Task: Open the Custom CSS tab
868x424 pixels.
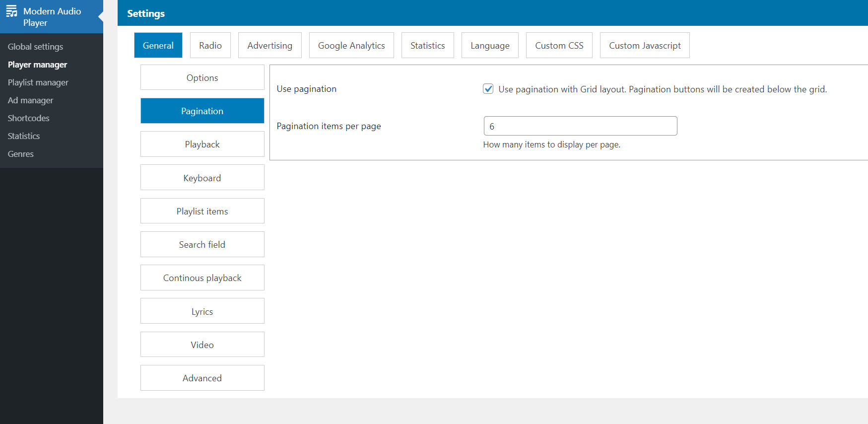Action: pos(559,46)
